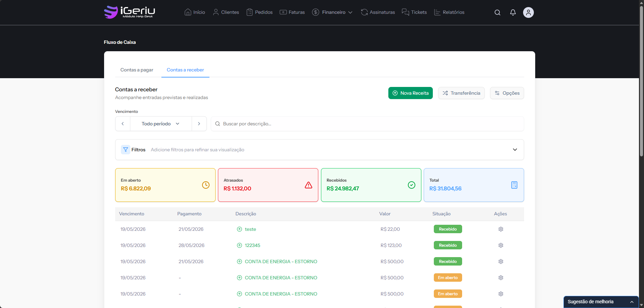
Task: Navigate to Pedidos
Action: click(259, 12)
